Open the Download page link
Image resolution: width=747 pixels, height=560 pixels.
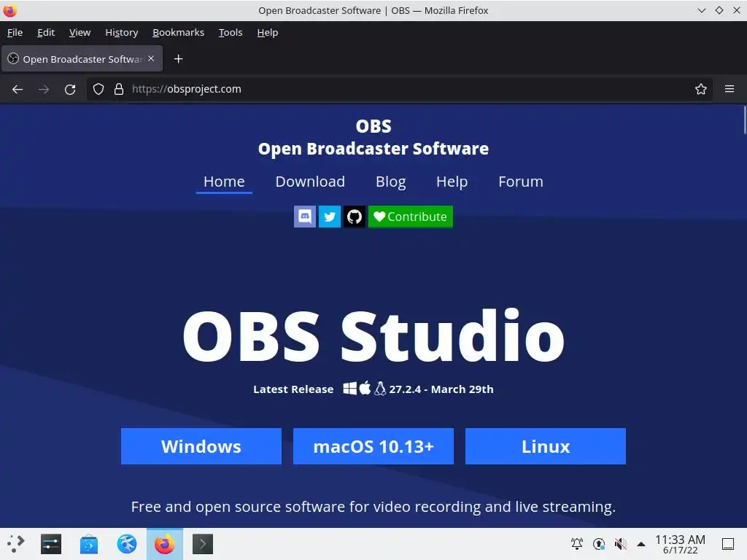(x=310, y=182)
